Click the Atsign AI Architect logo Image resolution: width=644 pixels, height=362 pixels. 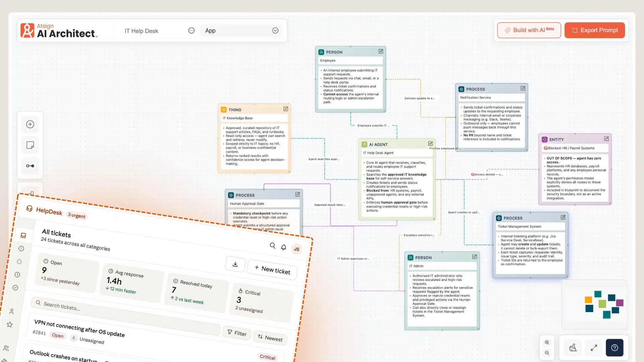pyautogui.click(x=59, y=31)
